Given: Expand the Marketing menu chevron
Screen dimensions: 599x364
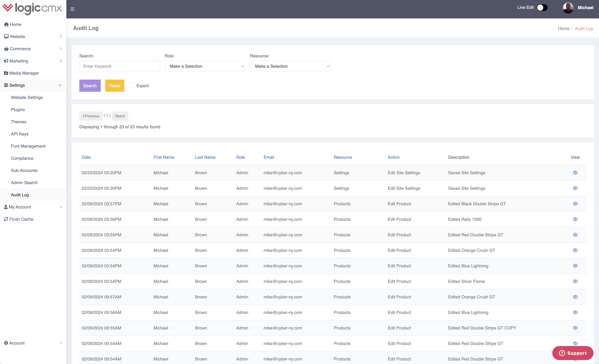Looking at the screenshot, I should coord(61,61).
